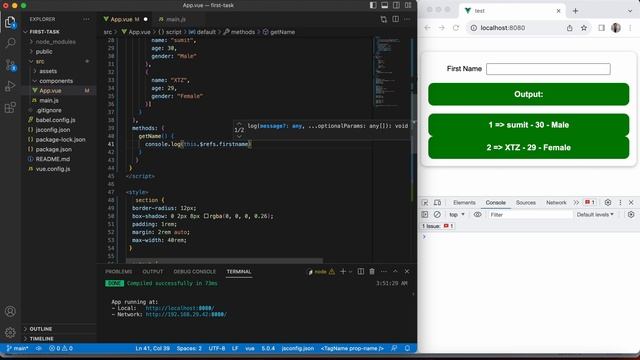This screenshot has height=360, width=640.
Task: Open the Sources tab in DevTools
Action: [x=526, y=202]
